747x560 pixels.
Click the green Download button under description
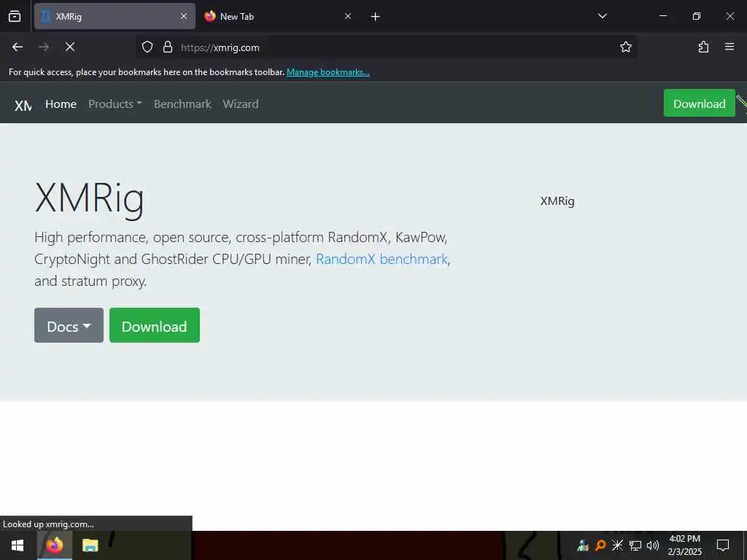tap(155, 326)
